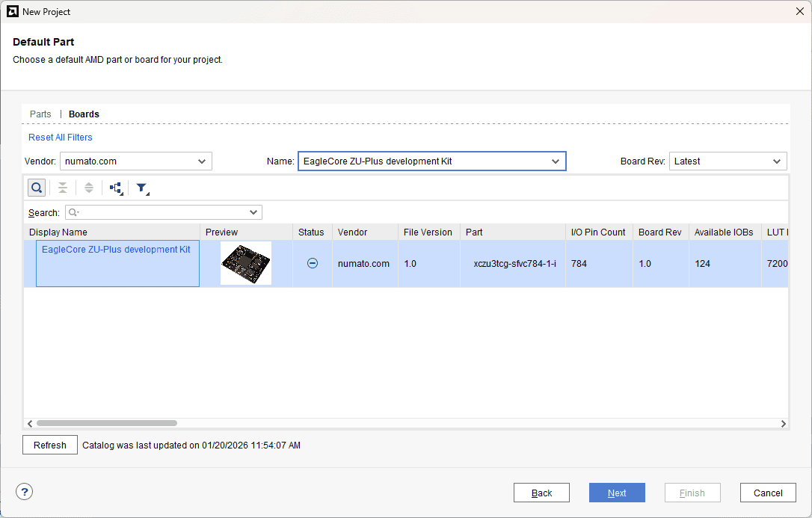Select the Boards tab

[x=84, y=114]
